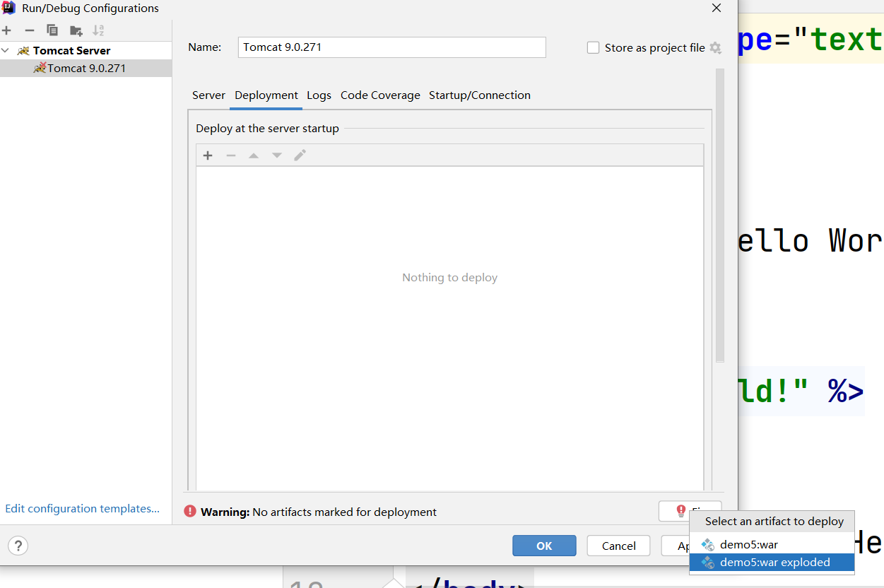The height and width of the screenshot is (588, 884).
Task: Add a new configuration with the plus icon
Action: click(7, 30)
